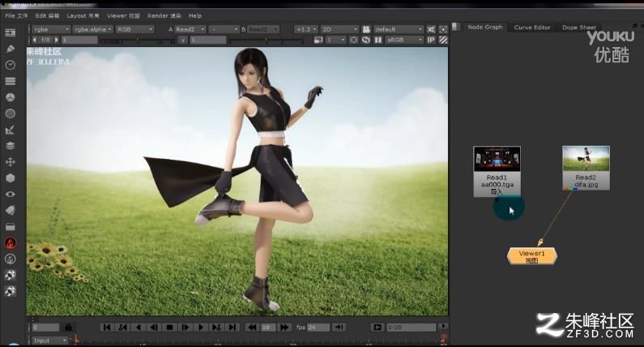Switch to the Node Graph tab
This screenshot has height=347, width=644.
[x=485, y=27]
